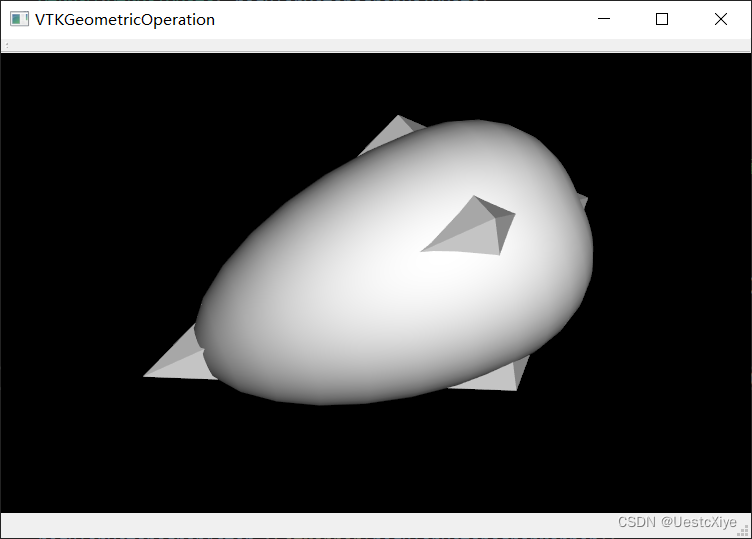Close the VTKGeometricOperation window

[720, 19]
